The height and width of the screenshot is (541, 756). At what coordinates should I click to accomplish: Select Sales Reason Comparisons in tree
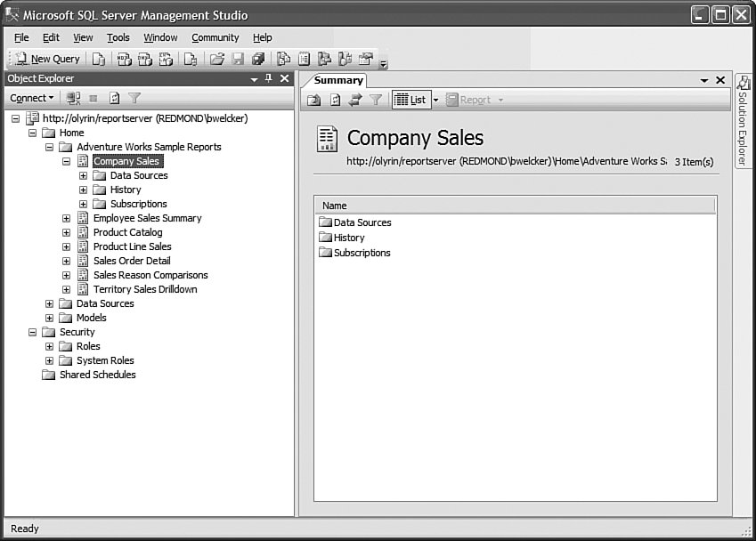point(150,275)
